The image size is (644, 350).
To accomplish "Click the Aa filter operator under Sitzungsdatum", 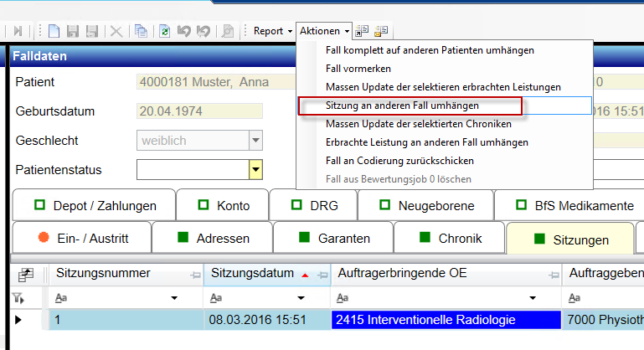I will (x=216, y=298).
